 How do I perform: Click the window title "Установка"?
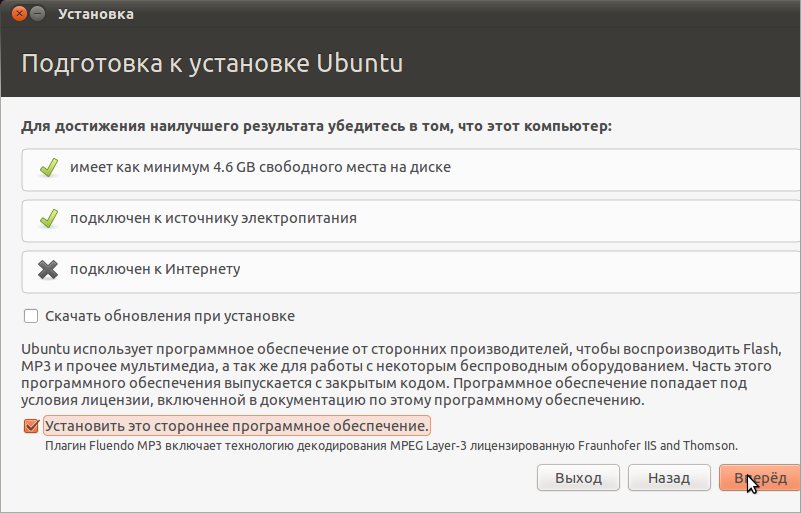tap(96, 14)
